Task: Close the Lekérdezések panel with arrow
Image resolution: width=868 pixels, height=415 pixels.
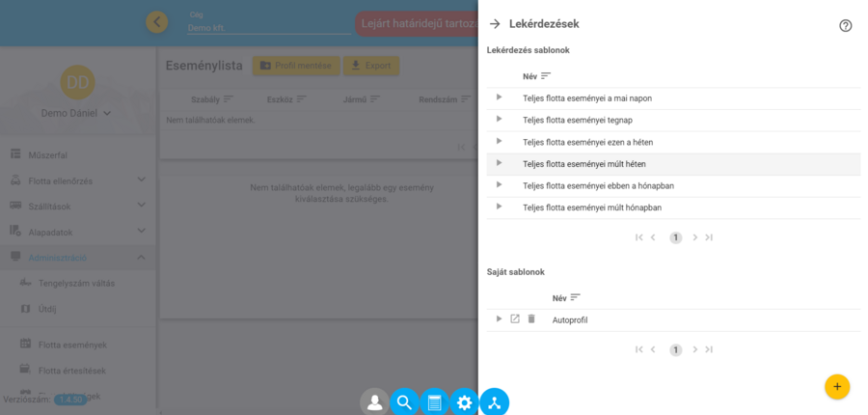Action: [495, 24]
